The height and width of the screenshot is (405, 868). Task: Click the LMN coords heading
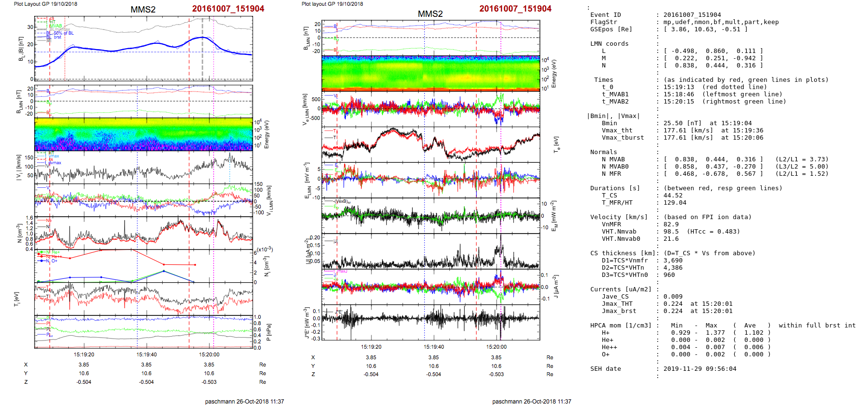(609, 44)
